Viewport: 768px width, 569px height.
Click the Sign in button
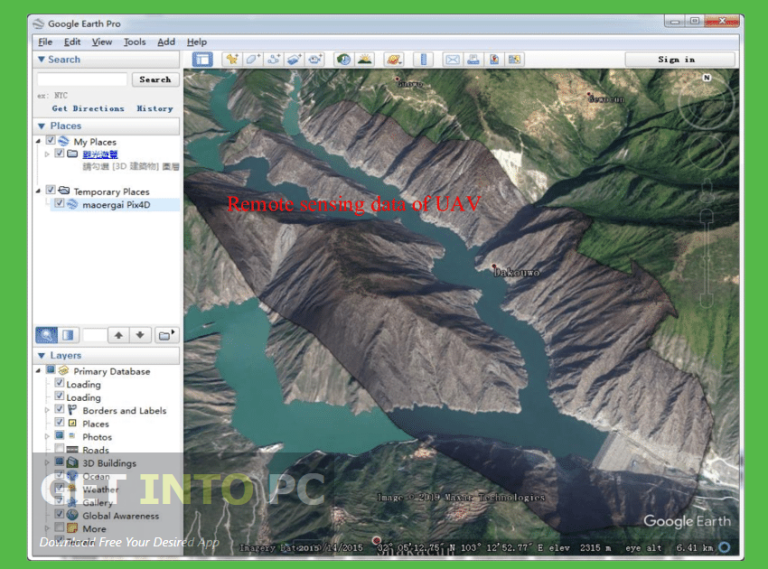(x=680, y=60)
